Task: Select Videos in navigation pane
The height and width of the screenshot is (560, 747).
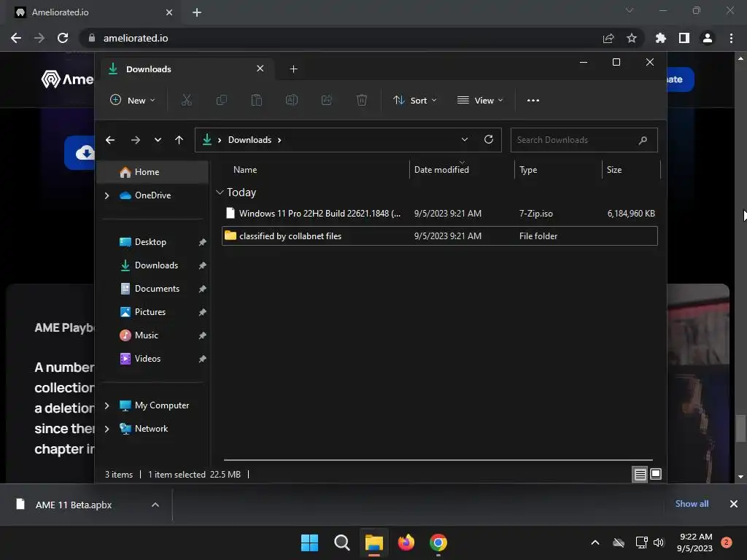Action: click(x=153, y=359)
